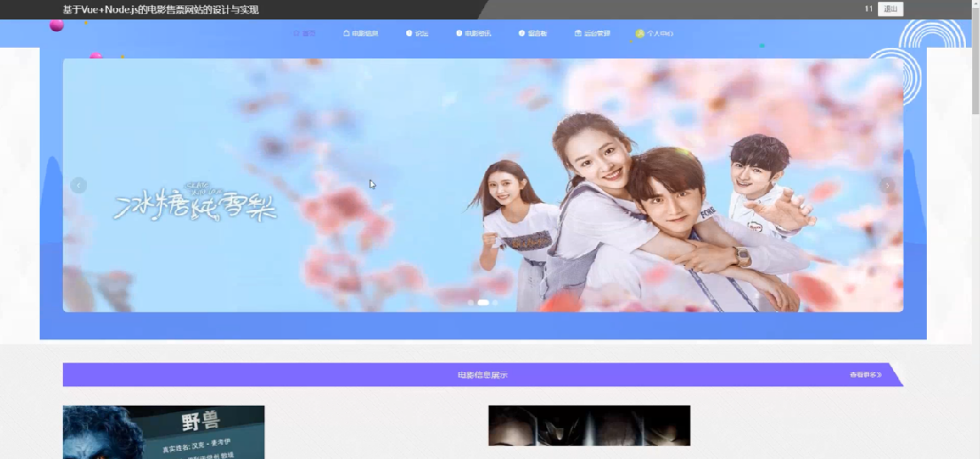The height and width of the screenshot is (459, 980).
Task: Click the 冰糖炖雪梨 banner image
Action: 482,185
